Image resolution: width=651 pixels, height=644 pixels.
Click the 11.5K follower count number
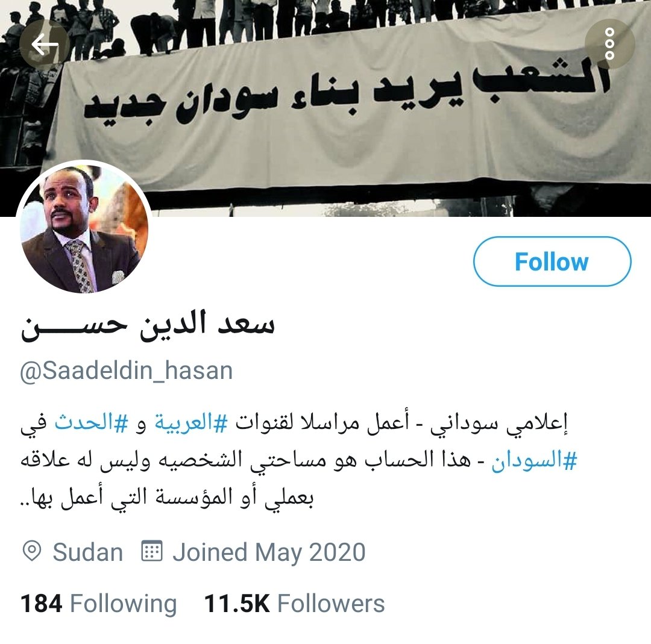tap(237, 603)
